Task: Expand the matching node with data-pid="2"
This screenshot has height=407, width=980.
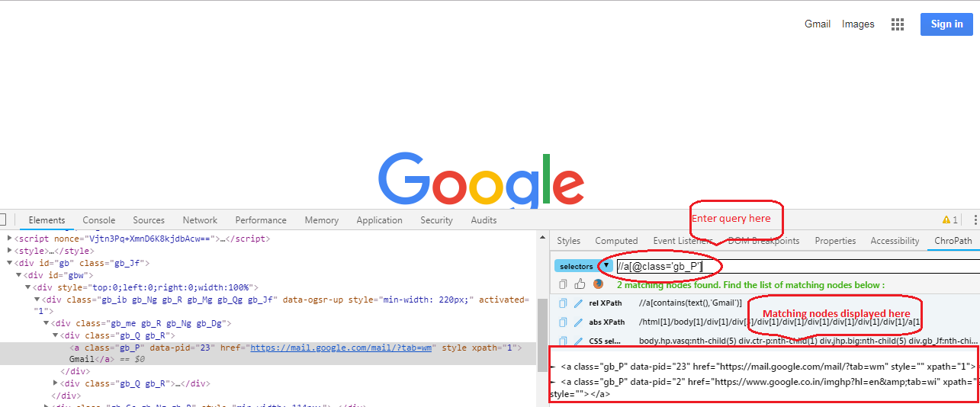Action: [553, 381]
